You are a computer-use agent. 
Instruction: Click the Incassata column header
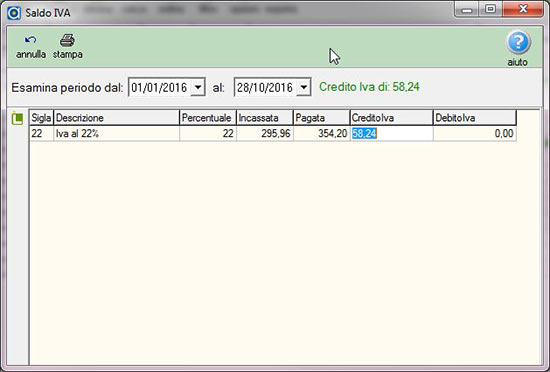click(265, 118)
